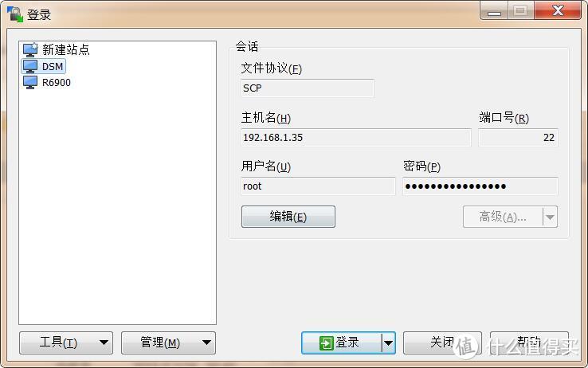
Task: Click the 高级(A)... button
Action: click(x=504, y=217)
